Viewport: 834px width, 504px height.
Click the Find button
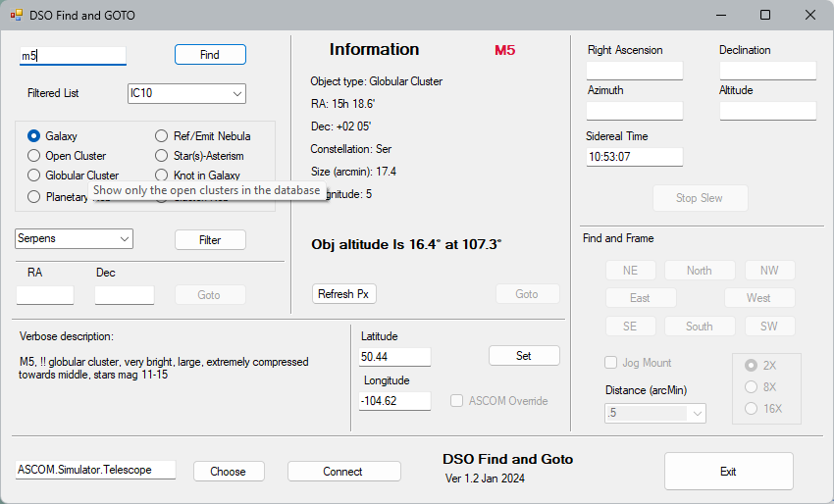coord(210,55)
